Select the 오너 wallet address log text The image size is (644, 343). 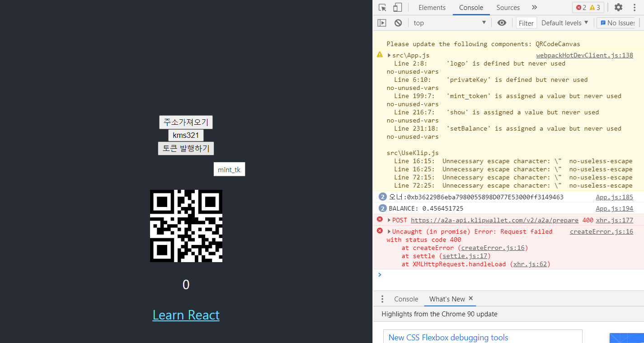(476, 197)
